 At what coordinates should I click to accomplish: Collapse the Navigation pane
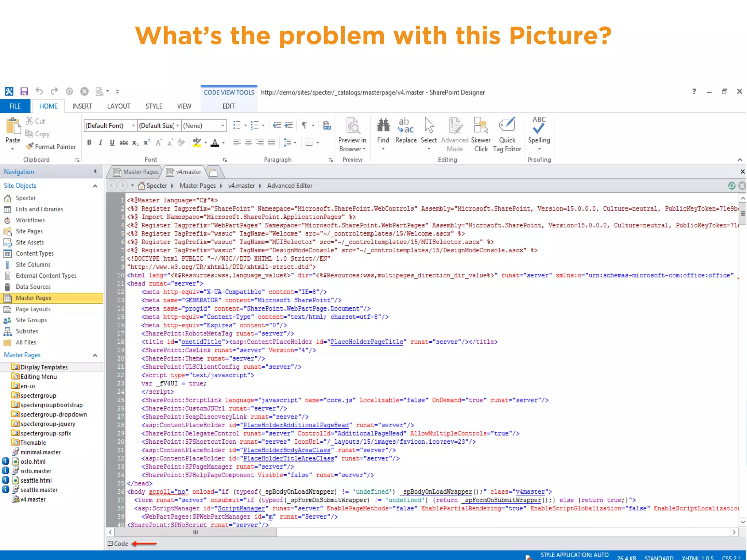click(95, 171)
